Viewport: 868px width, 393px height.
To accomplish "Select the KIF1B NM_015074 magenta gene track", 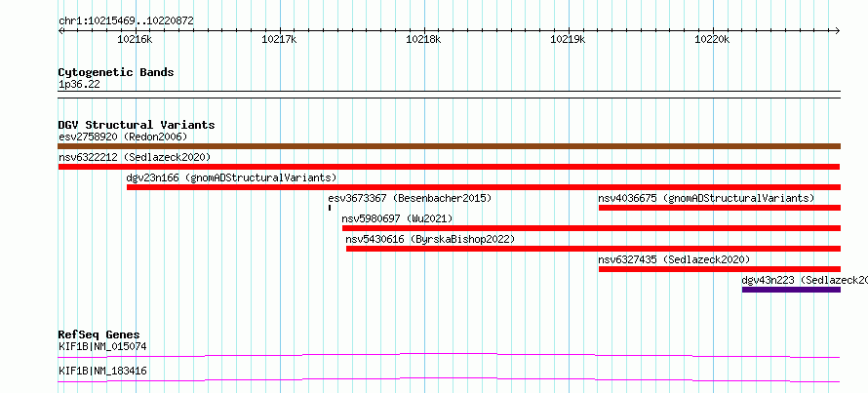I will click(x=449, y=355).
